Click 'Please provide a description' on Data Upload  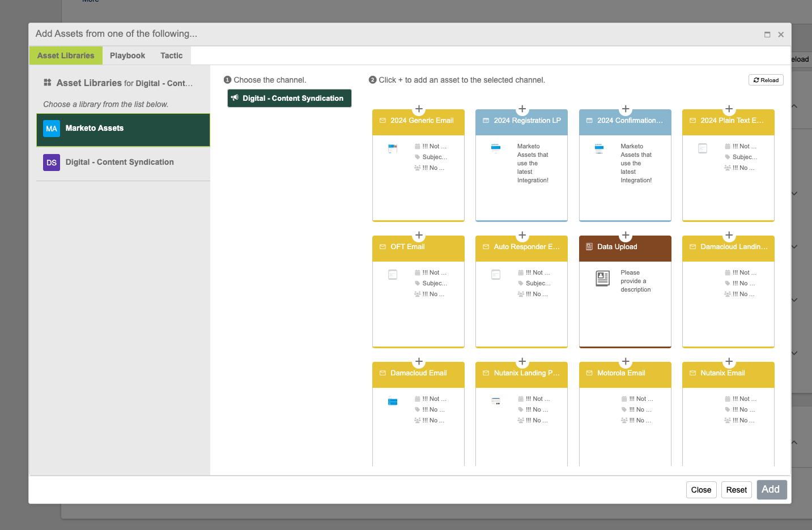pyautogui.click(x=635, y=281)
